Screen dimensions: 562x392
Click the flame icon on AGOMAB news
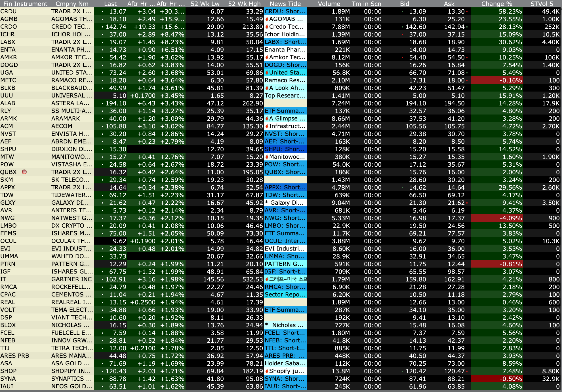click(x=267, y=19)
